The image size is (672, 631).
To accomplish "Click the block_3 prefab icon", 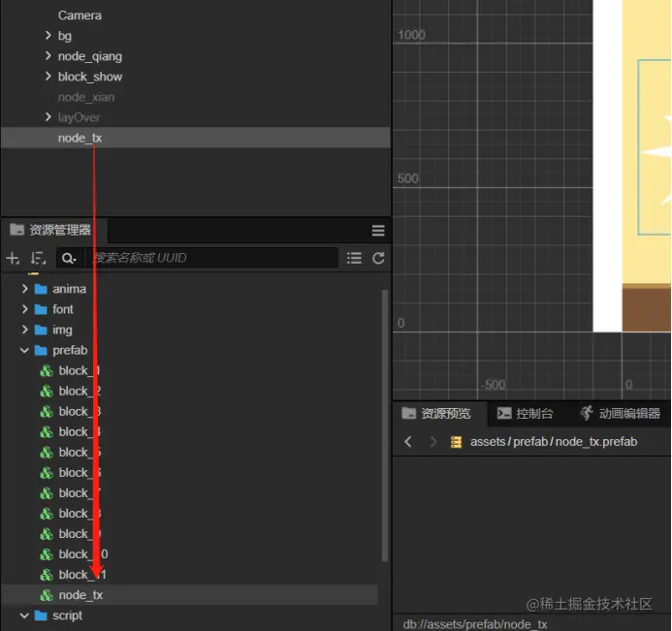I will pos(47,411).
